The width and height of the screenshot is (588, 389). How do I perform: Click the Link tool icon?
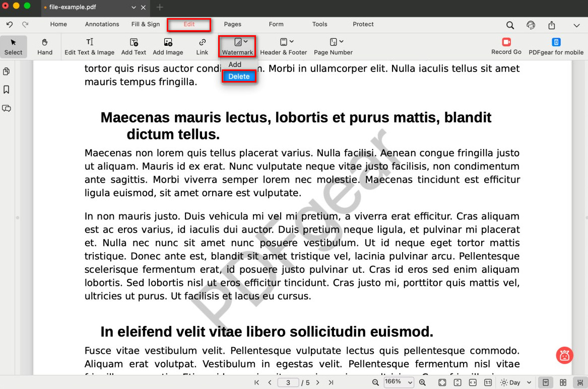pyautogui.click(x=202, y=42)
